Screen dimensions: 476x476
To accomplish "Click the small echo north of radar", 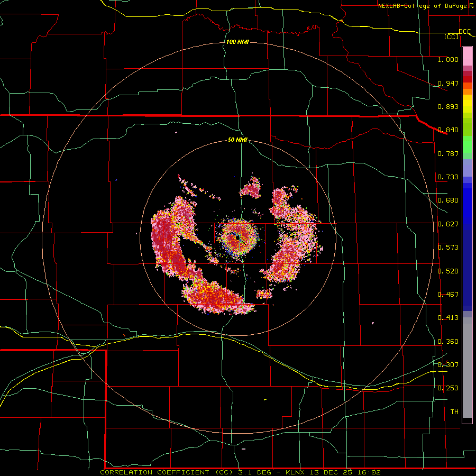I will 251,188.
